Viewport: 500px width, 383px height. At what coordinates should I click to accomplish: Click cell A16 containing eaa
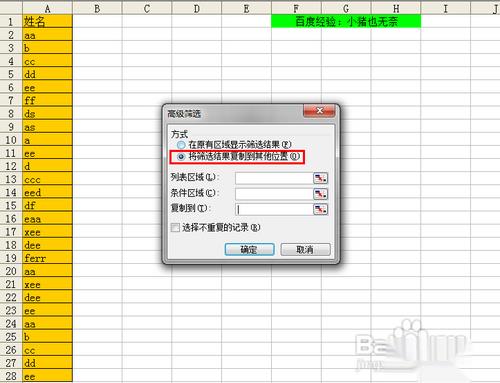coord(47,219)
